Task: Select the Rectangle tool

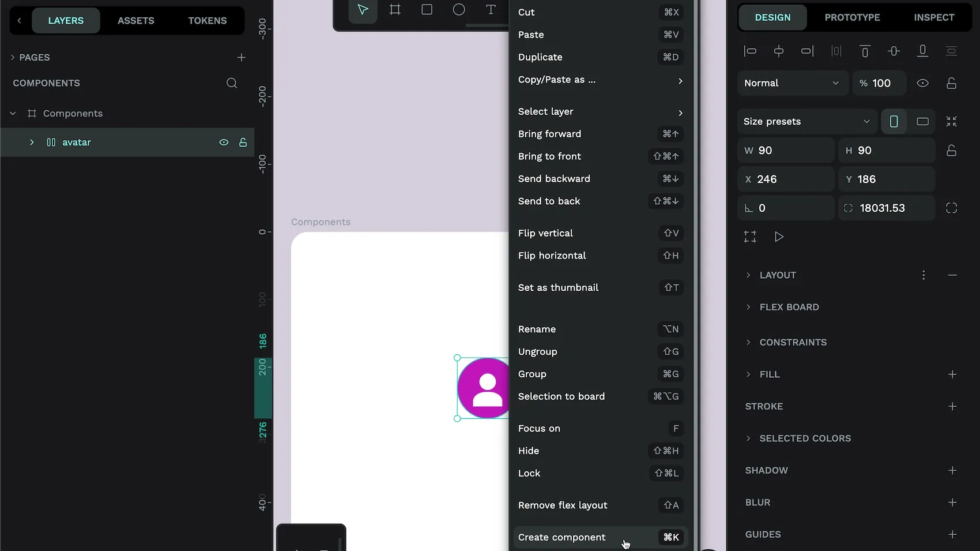Action: pos(427,10)
